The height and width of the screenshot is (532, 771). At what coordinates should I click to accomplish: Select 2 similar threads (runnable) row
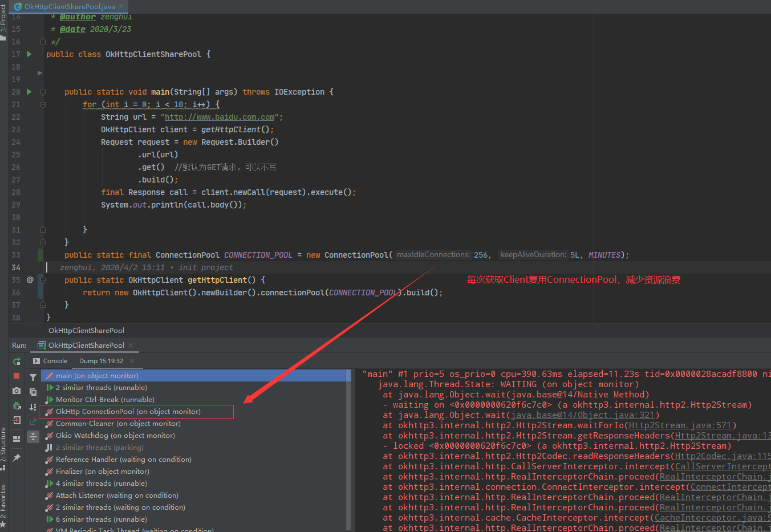pos(194,387)
